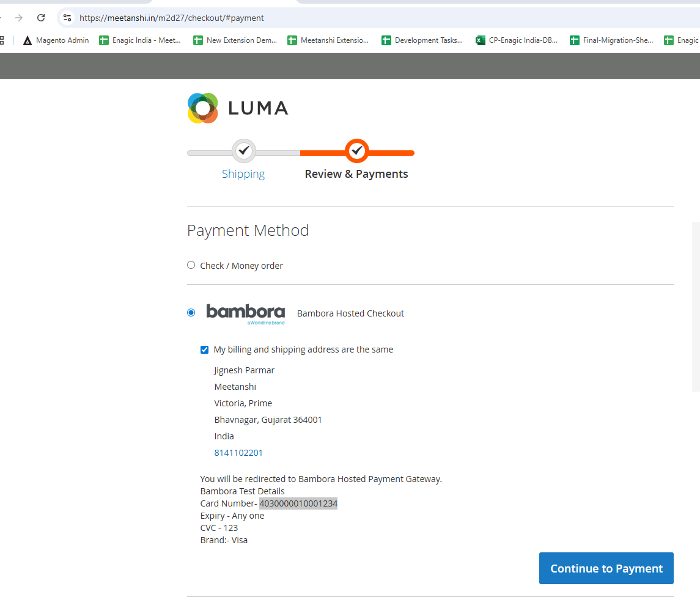The image size is (700, 611).
Task: Select Check / Money order radio button
Action: 191,265
